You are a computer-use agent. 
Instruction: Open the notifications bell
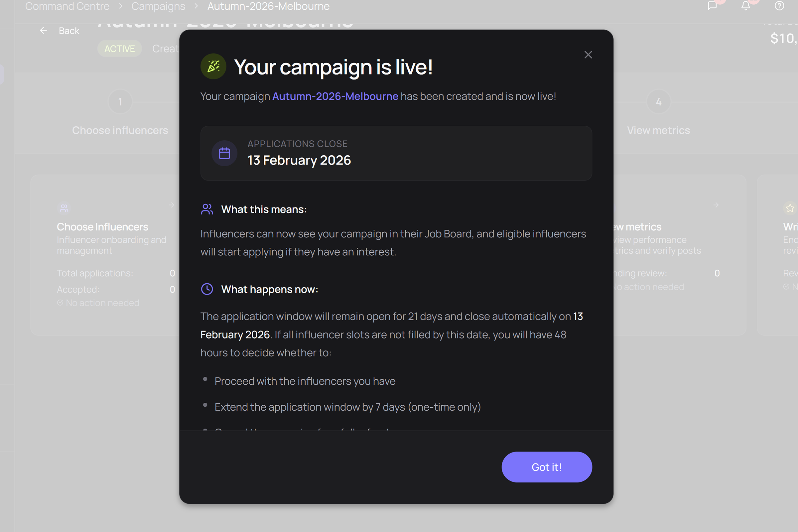tap(745, 6)
